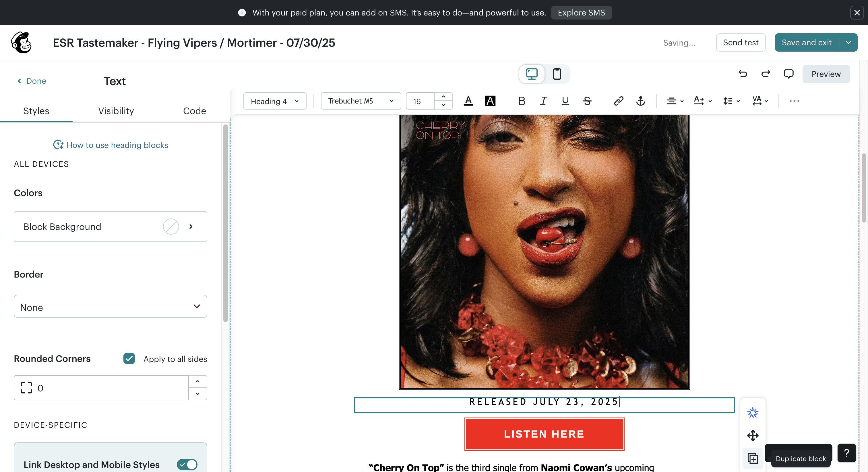Toggle underline formatting
The image size is (868, 472).
[565, 101]
